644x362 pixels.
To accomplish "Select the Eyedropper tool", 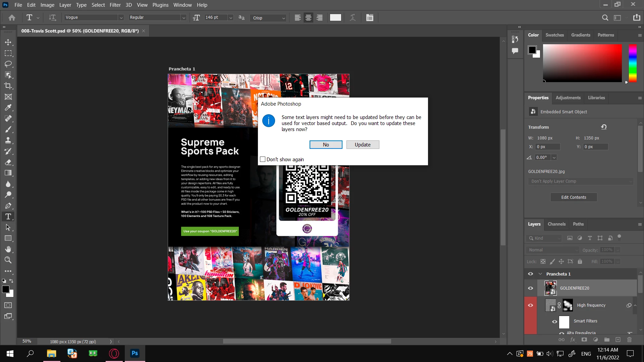I will 8,108.
